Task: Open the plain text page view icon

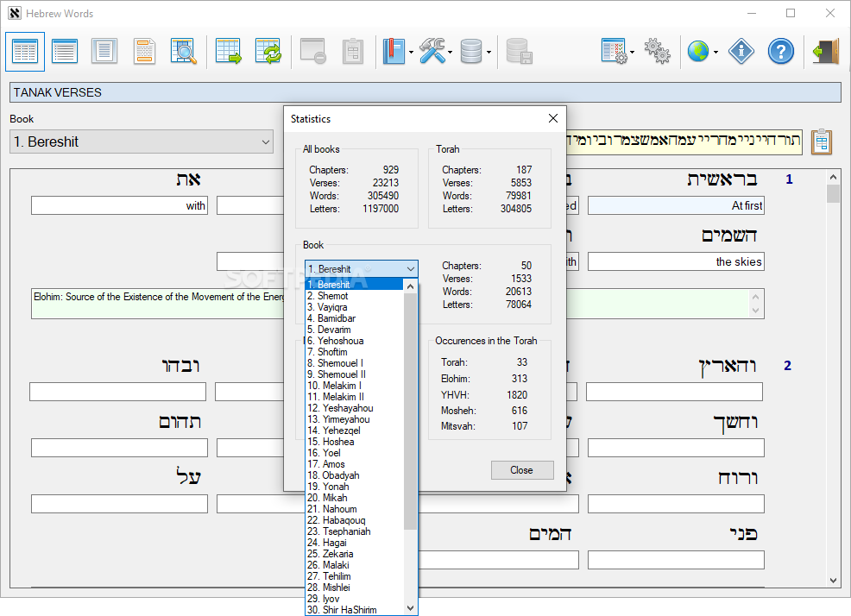Action: point(104,52)
